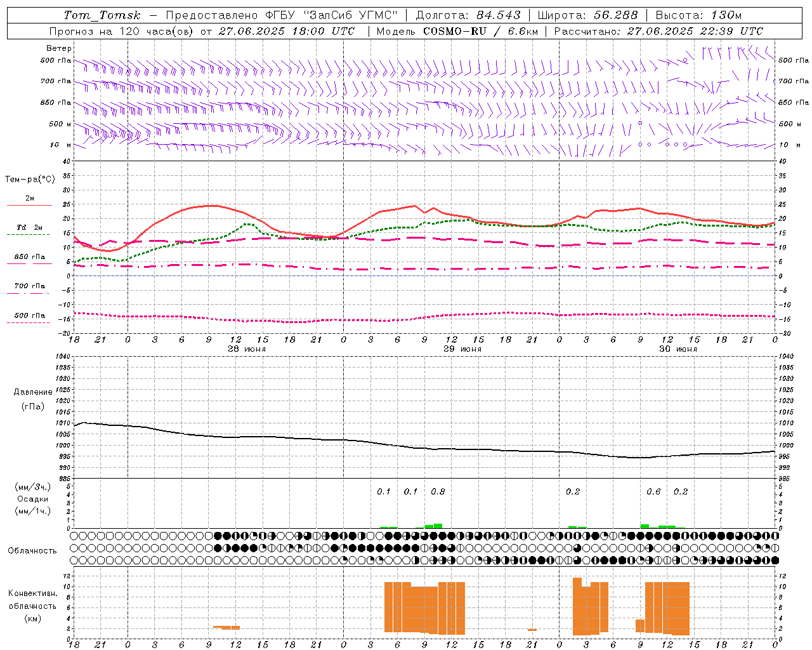Click the 2м temperature legend entry
This screenshot has height=650, width=812.
point(30,199)
